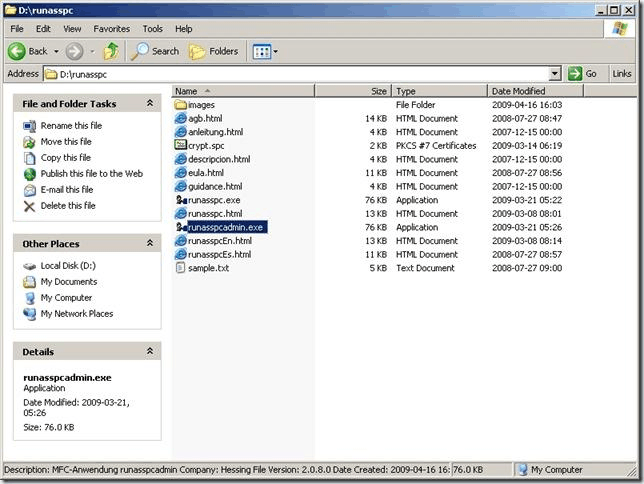Viewport: 644px width, 484px height.
Task: Select the file runasspcEn.html
Action: (220, 241)
